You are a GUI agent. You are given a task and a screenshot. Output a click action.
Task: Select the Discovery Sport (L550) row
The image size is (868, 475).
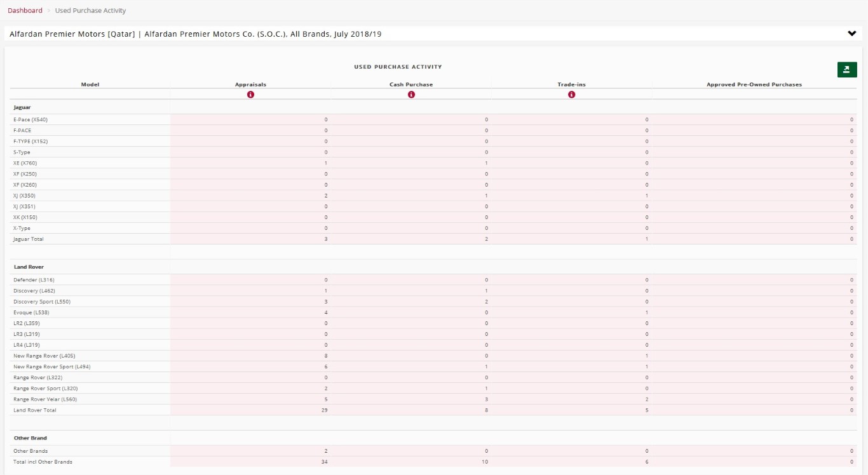click(x=42, y=302)
